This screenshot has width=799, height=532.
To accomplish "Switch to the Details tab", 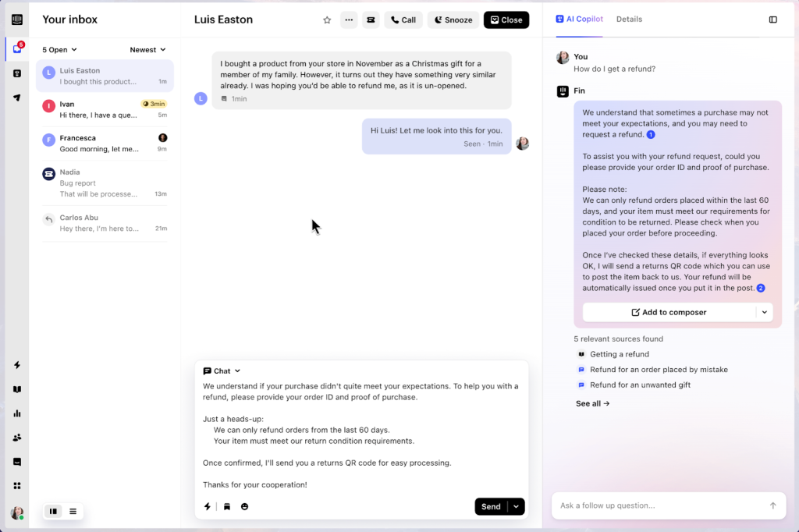I will click(629, 19).
